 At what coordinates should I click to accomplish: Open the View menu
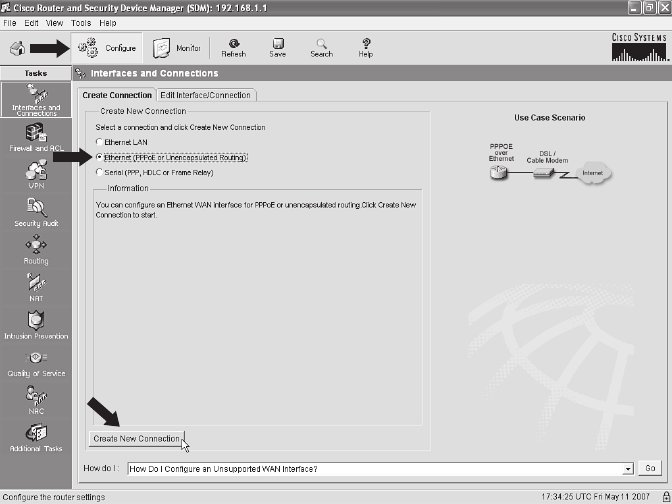54,23
